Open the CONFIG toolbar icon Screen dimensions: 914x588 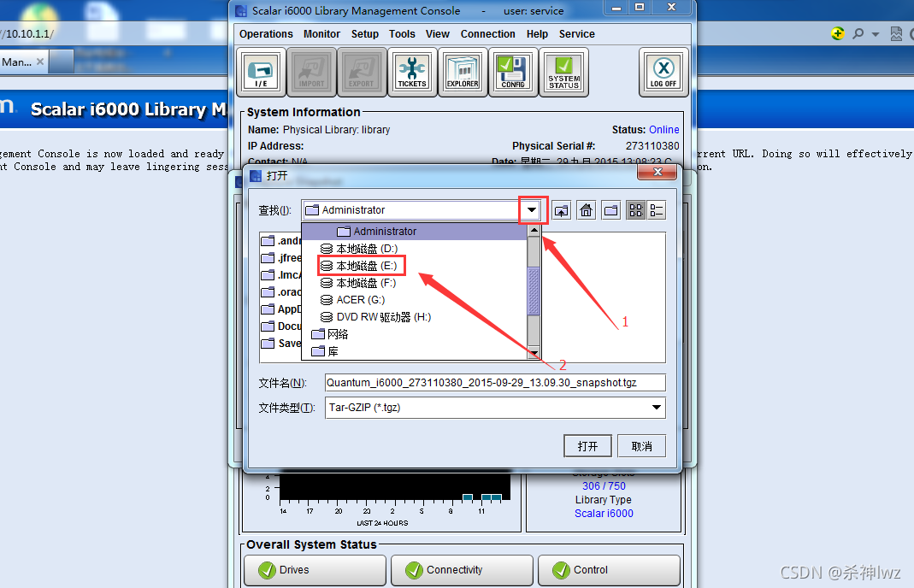[513, 73]
